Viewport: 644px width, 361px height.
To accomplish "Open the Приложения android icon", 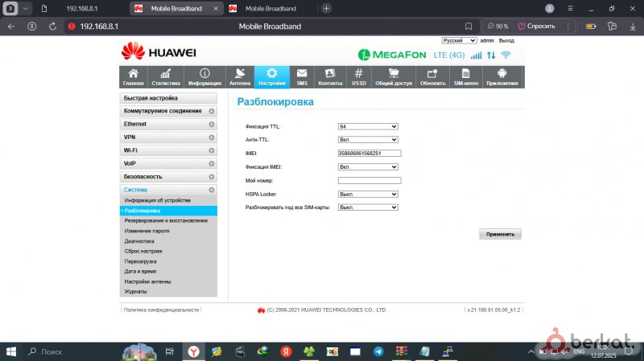I will click(502, 74).
